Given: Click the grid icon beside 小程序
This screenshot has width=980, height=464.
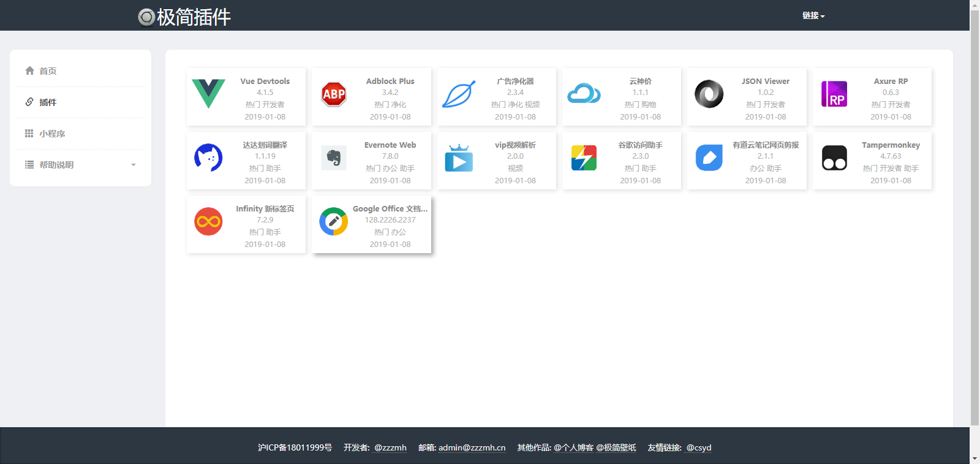Looking at the screenshot, I should 29,133.
